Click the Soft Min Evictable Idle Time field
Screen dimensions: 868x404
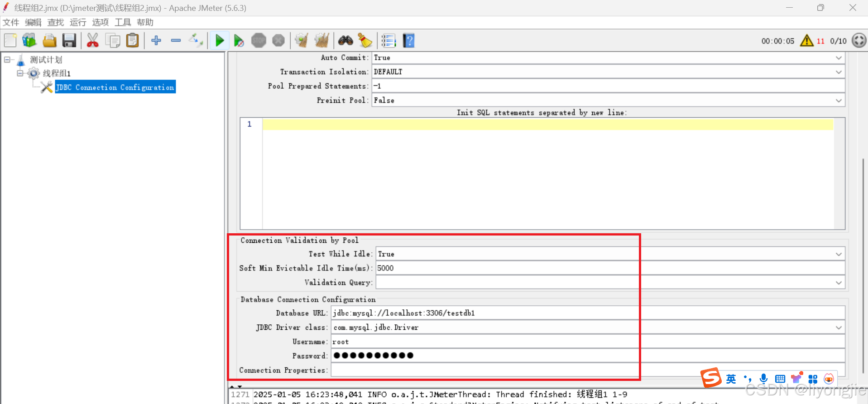[x=610, y=268]
